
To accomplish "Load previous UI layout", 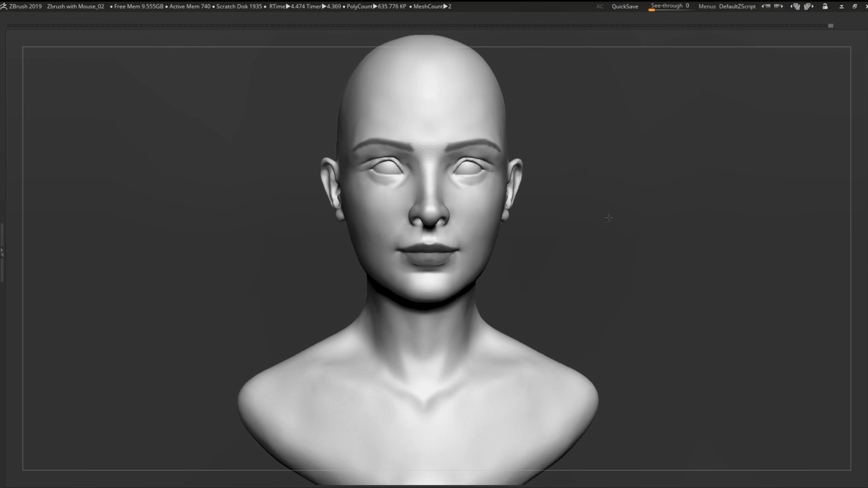I will [x=795, y=6].
